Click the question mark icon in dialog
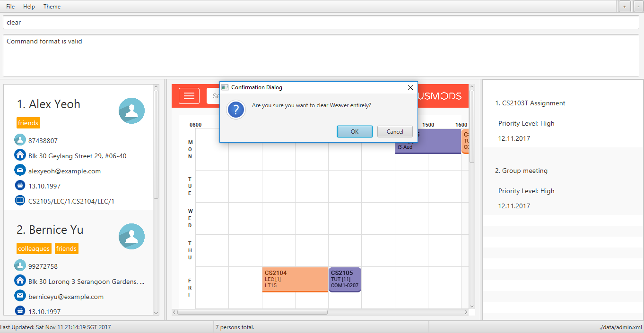The width and height of the screenshot is (644, 333). point(236,110)
